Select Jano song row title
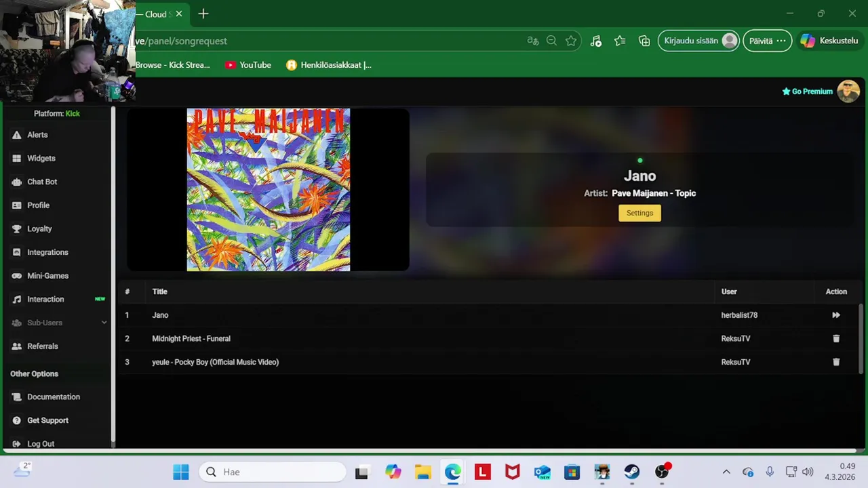Image resolution: width=868 pixels, height=488 pixels. pos(160,315)
